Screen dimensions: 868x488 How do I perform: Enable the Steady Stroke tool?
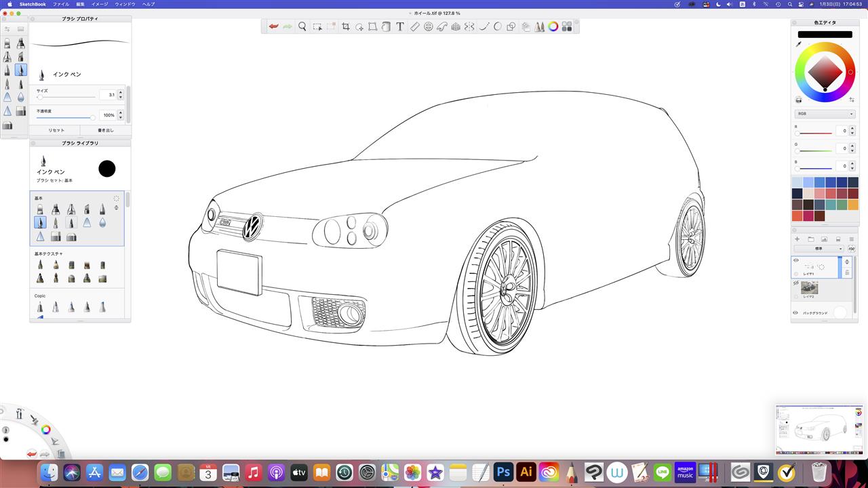(x=484, y=26)
